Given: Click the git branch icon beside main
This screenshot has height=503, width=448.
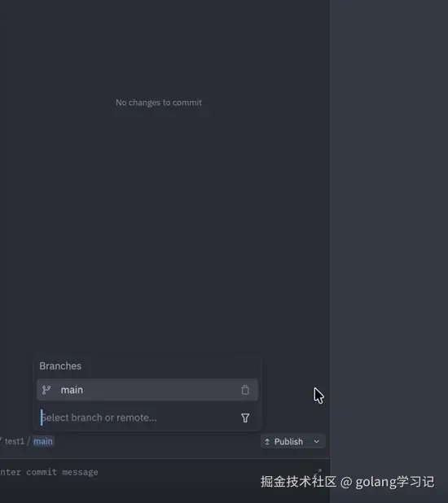Looking at the screenshot, I should [x=46, y=390].
